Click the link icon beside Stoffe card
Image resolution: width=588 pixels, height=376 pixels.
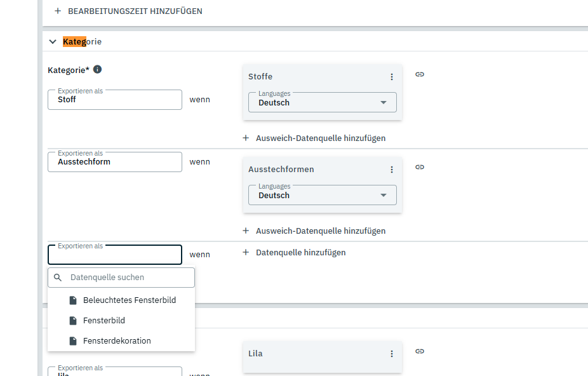(x=420, y=74)
